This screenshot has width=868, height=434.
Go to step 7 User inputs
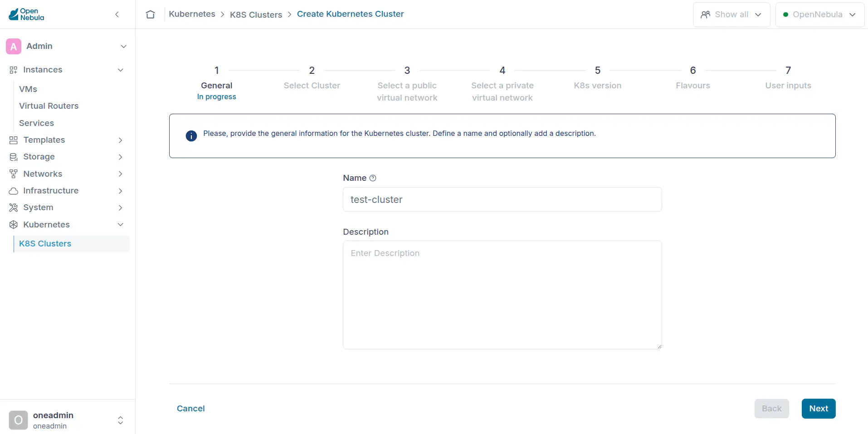click(788, 78)
